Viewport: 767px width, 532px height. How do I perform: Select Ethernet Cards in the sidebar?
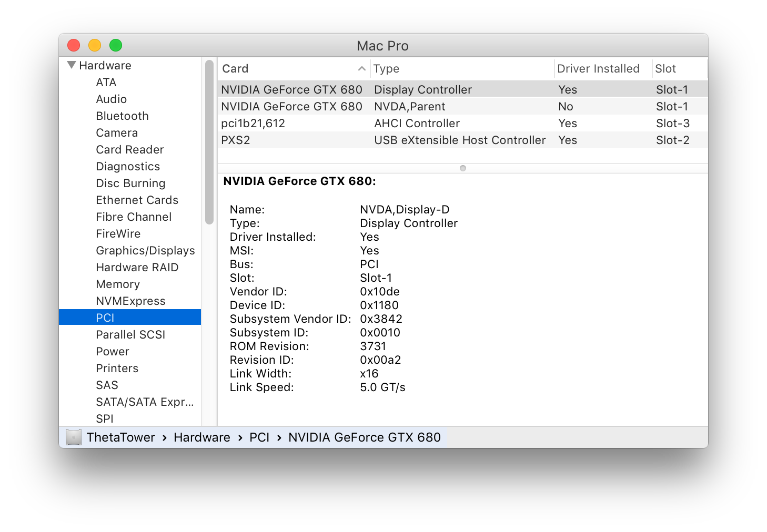137,200
